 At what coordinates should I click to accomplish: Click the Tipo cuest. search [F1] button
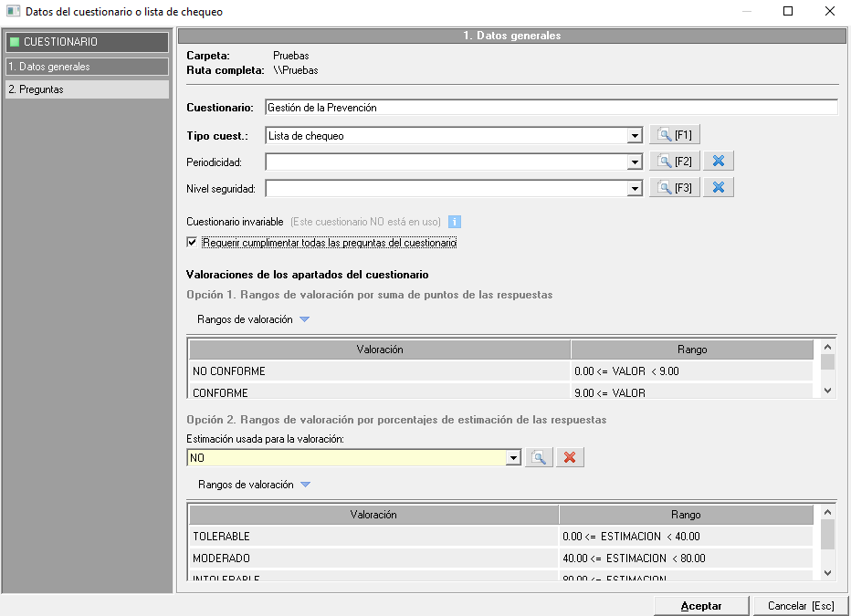(x=675, y=135)
